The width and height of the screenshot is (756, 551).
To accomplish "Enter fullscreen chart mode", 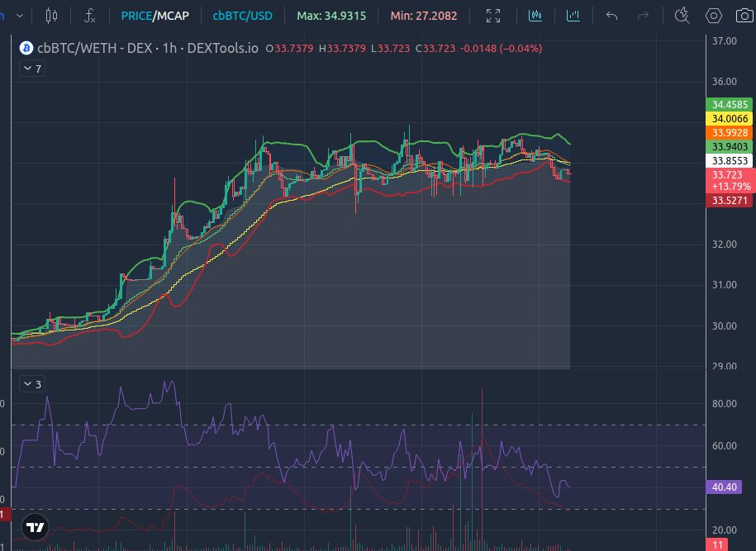I will click(x=492, y=16).
